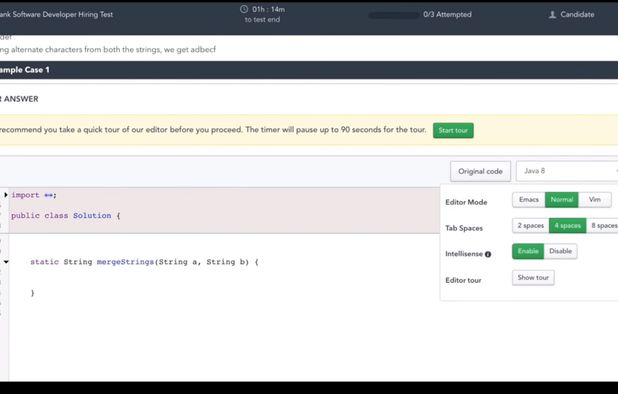Set tab spaces to 8 spaces
Image resolution: width=618 pixels, height=394 pixels.
coord(603,226)
